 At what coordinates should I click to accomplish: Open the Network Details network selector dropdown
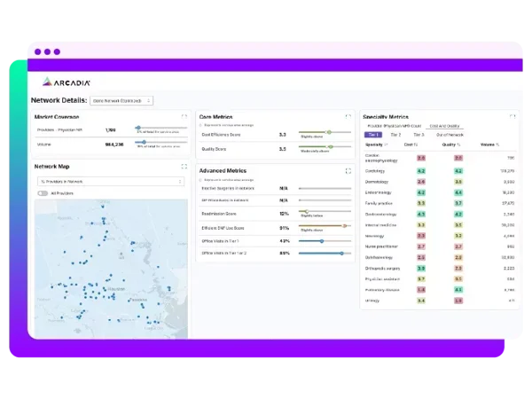121,101
